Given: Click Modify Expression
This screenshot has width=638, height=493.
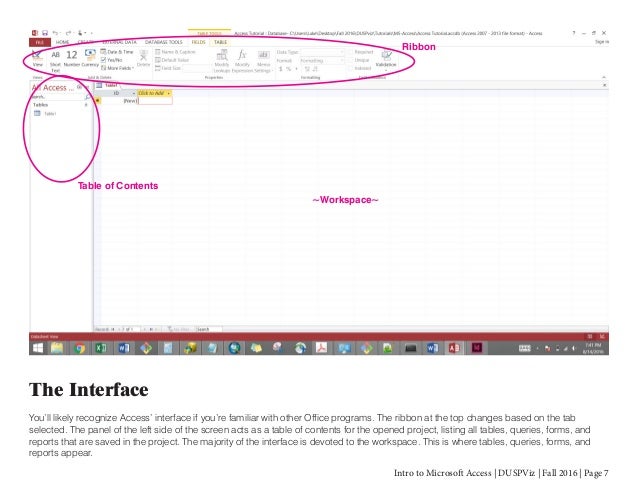Looking at the screenshot, I should point(243,61).
